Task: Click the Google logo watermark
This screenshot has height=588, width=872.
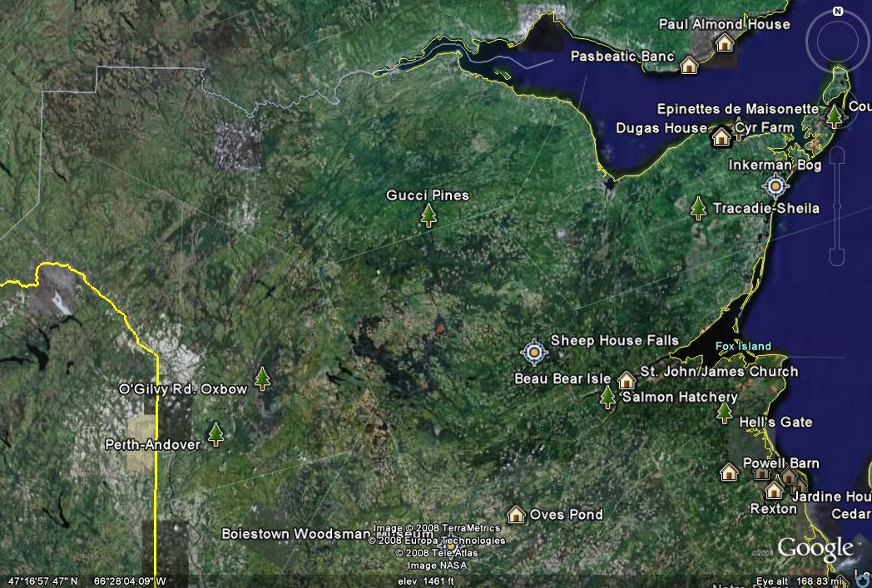Action: pos(815,548)
